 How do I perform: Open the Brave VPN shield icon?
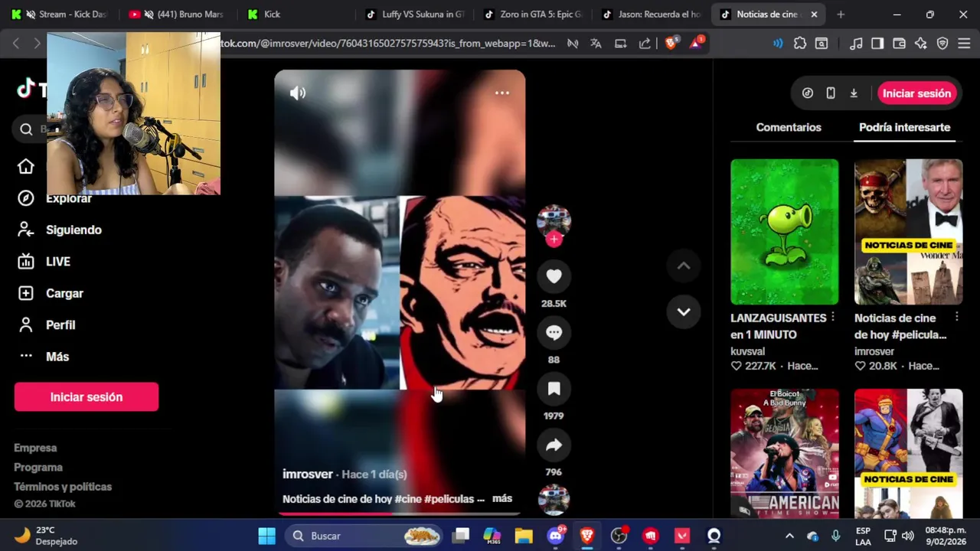pyautogui.click(x=942, y=44)
